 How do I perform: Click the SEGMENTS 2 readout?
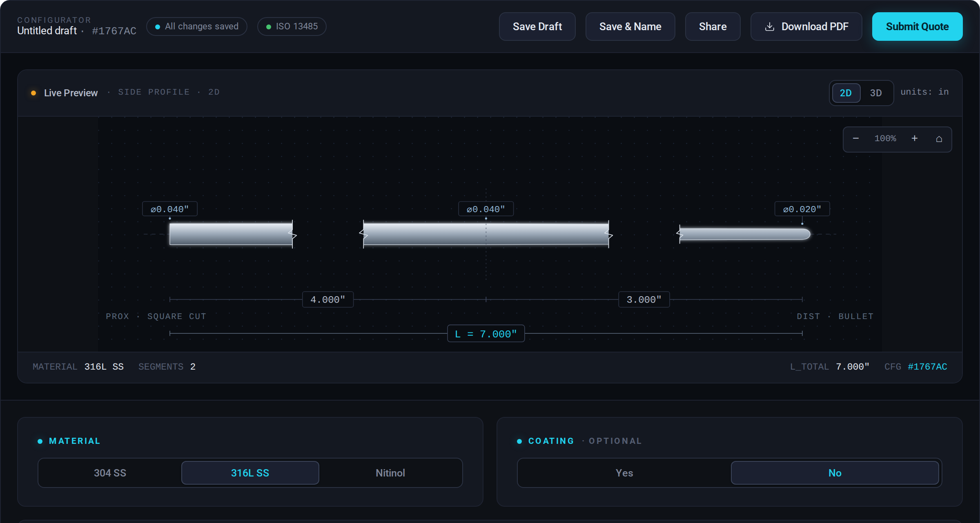coord(167,367)
